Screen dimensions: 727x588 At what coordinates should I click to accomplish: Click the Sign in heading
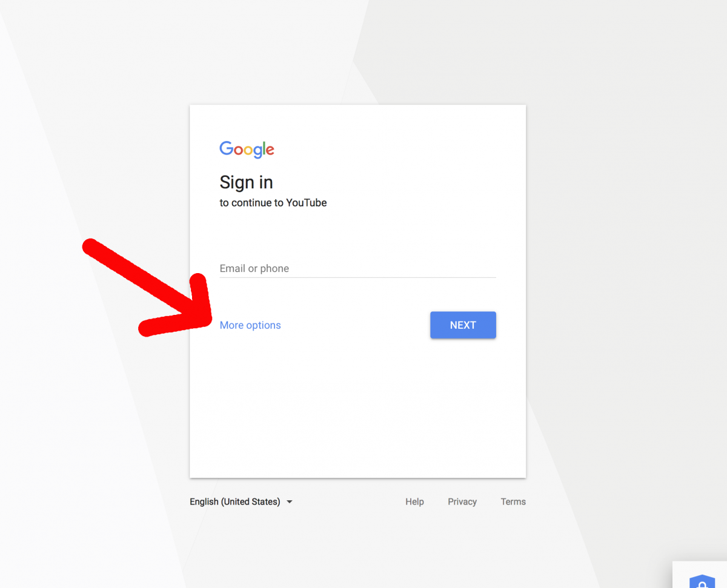pos(246,182)
